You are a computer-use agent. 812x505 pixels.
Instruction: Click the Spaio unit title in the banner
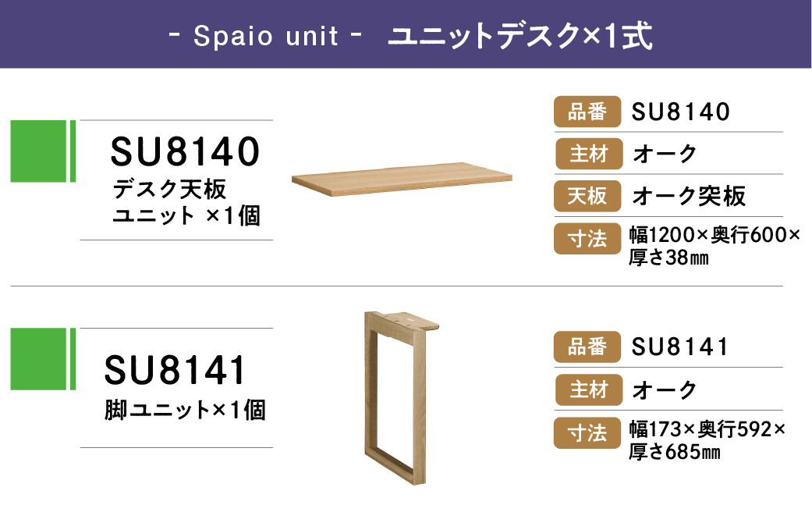click(x=266, y=36)
